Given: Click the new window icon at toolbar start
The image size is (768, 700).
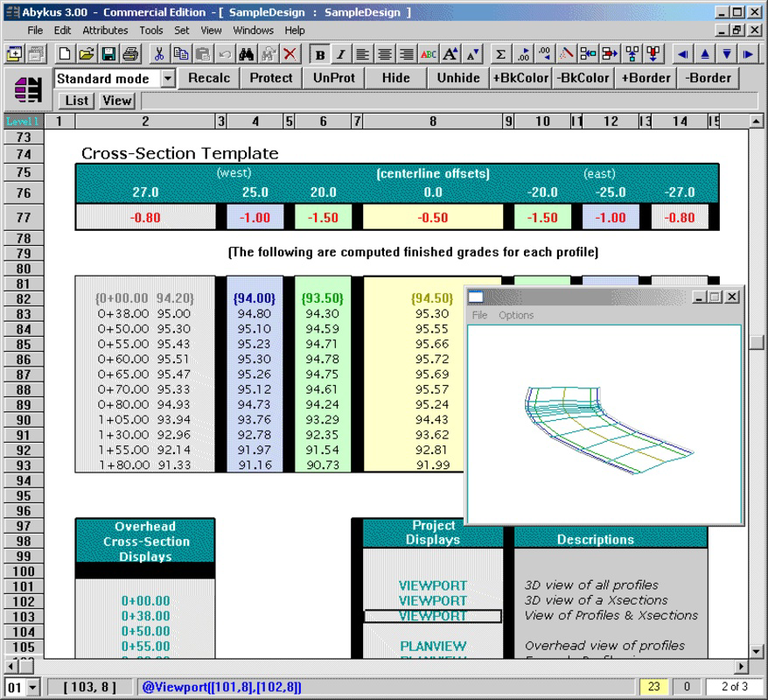Looking at the screenshot, I should [14, 54].
